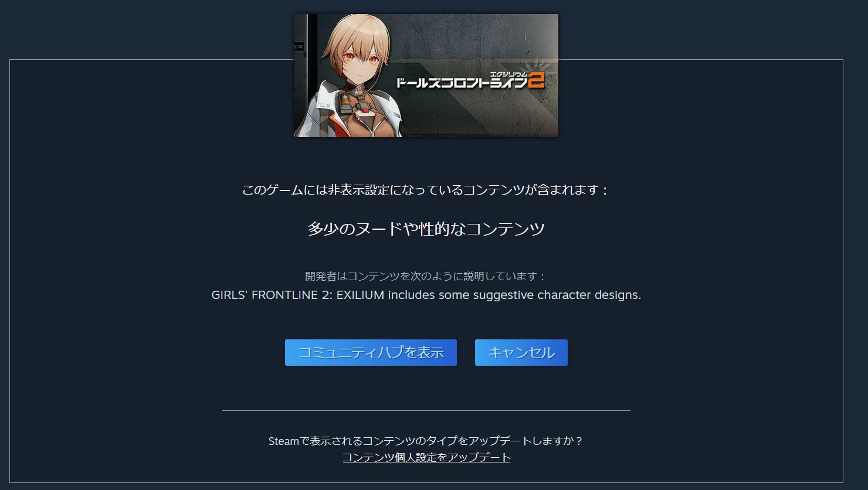This screenshot has height=490, width=868.
Task: Click the Girls' Frontline 2 banner image
Action: point(426,76)
